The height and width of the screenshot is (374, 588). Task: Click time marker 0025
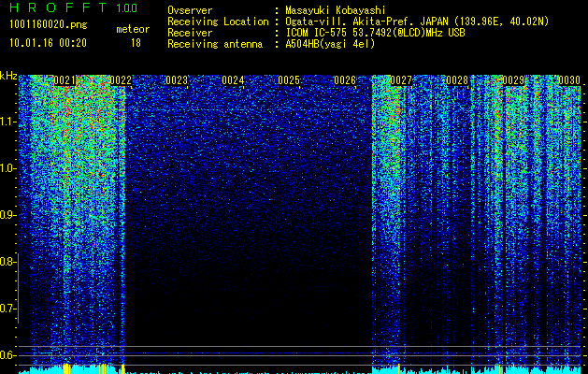pyautogui.click(x=289, y=80)
